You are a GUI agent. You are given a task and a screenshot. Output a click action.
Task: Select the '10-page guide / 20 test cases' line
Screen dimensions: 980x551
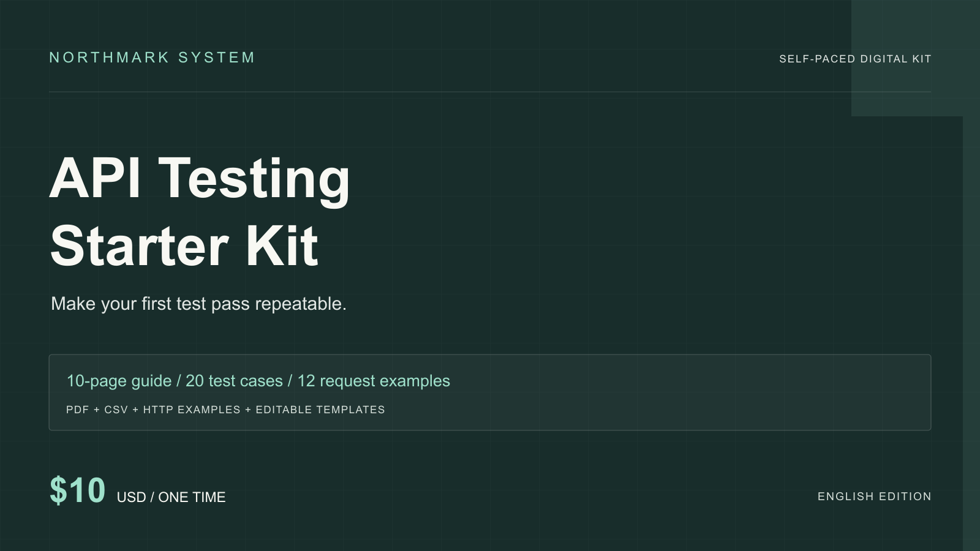pyautogui.click(x=258, y=381)
